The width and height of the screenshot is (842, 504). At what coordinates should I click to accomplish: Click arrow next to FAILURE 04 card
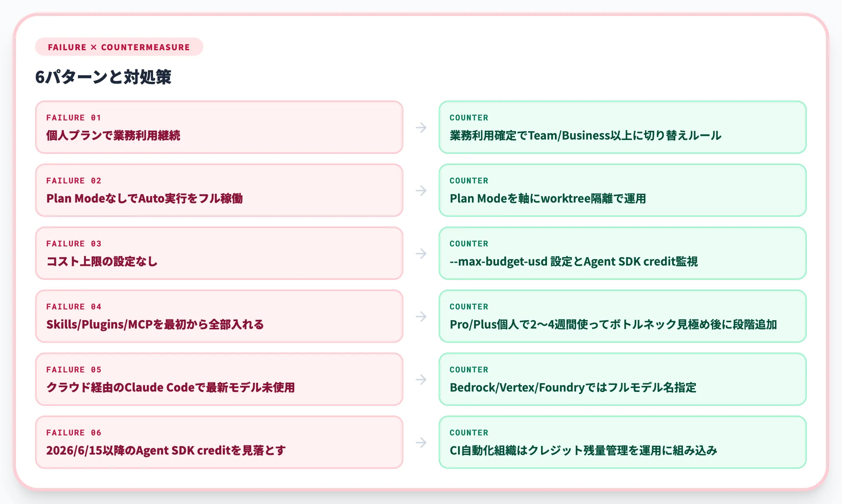[421, 317]
